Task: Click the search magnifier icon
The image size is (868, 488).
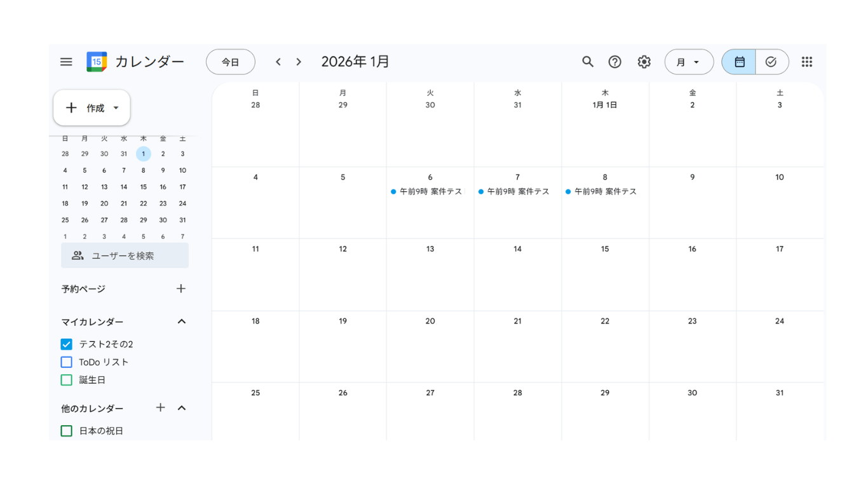Action: point(588,62)
